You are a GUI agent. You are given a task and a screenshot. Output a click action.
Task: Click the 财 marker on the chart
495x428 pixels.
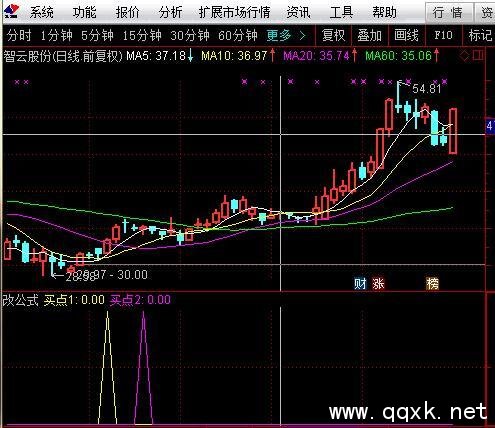click(360, 284)
